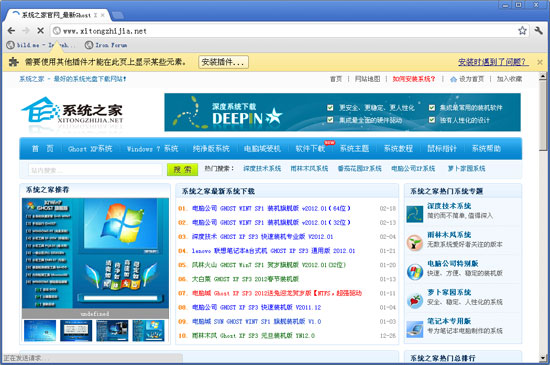Select the 系统主题 menu item
This screenshot has width=550, height=365.
pos(354,149)
